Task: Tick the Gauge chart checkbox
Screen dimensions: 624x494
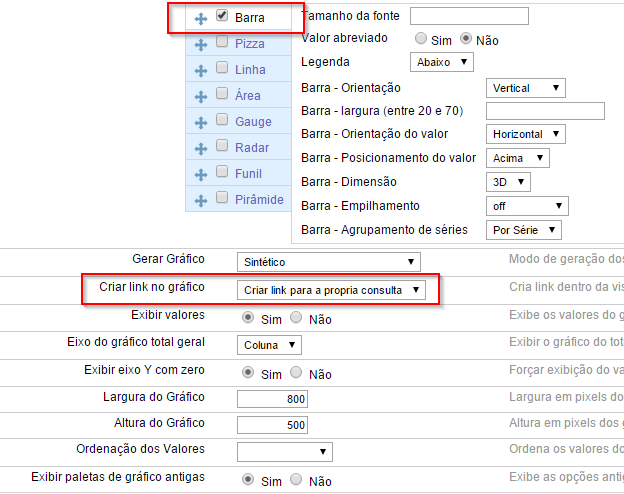Action: [x=222, y=120]
